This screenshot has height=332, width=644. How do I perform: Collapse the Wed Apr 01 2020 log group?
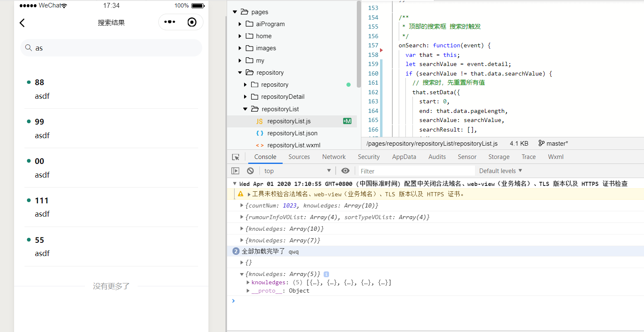[x=235, y=183]
